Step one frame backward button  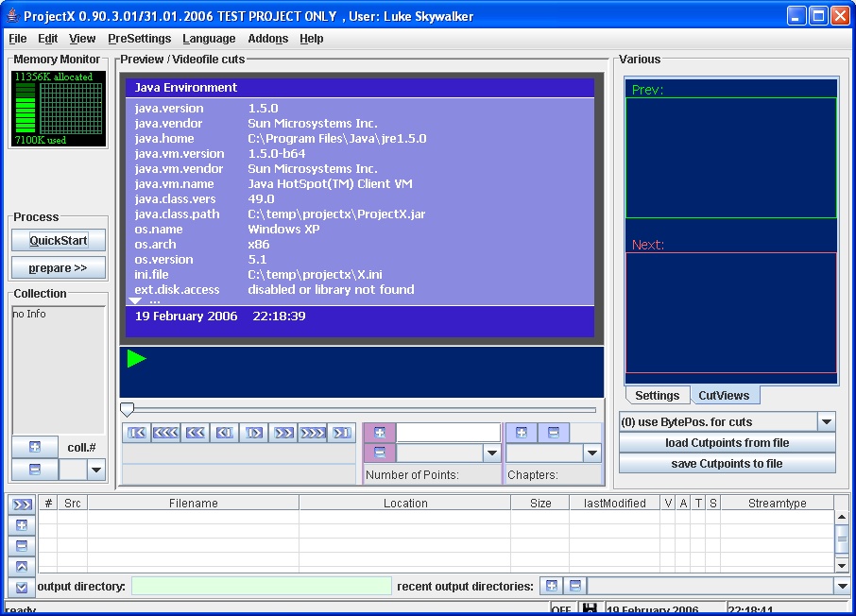click(224, 433)
